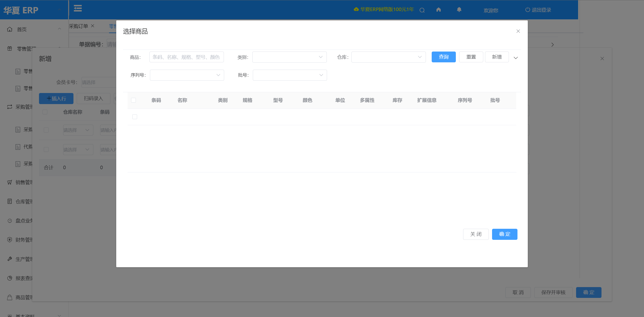Click the 零售管理 gift icon in sidebar
Viewport: 644px width, 317px height.
point(10,49)
